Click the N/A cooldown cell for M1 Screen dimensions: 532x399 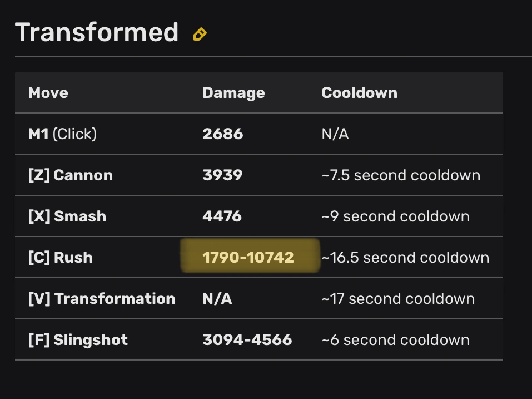335,134
